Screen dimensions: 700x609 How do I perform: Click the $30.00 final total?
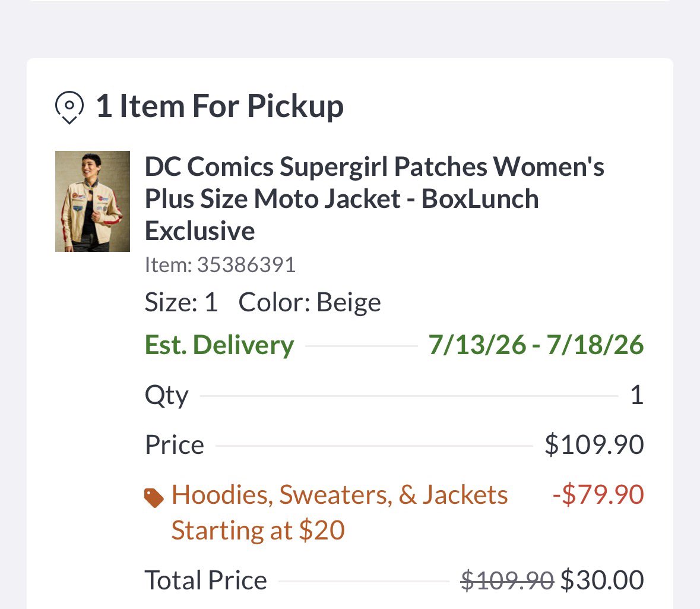[x=602, y=580]
